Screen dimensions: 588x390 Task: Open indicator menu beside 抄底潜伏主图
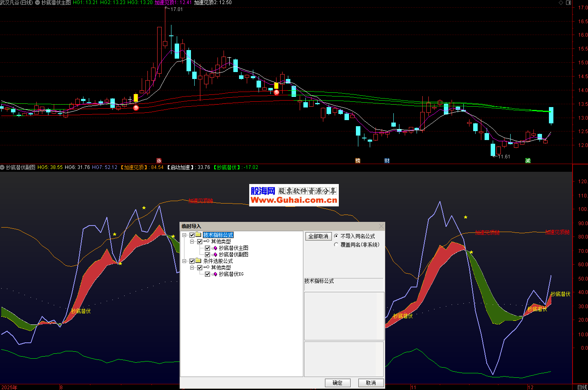coord(38,3)
